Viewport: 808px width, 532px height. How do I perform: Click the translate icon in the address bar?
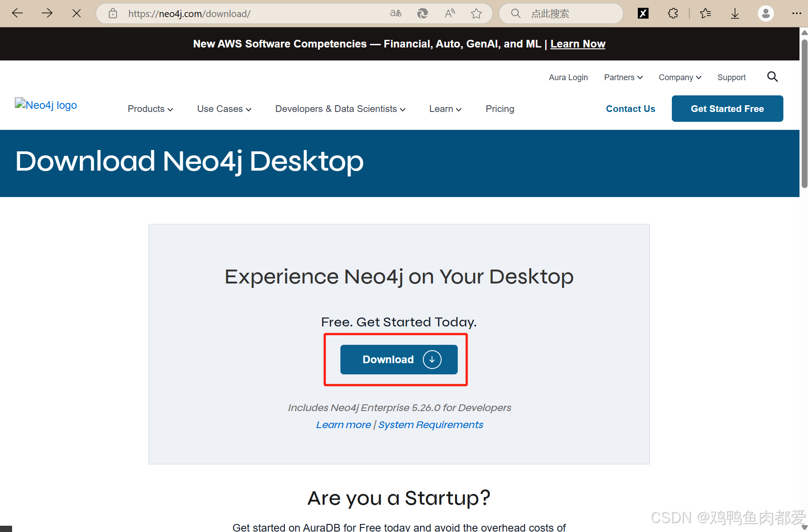click(x=395, y=13)
